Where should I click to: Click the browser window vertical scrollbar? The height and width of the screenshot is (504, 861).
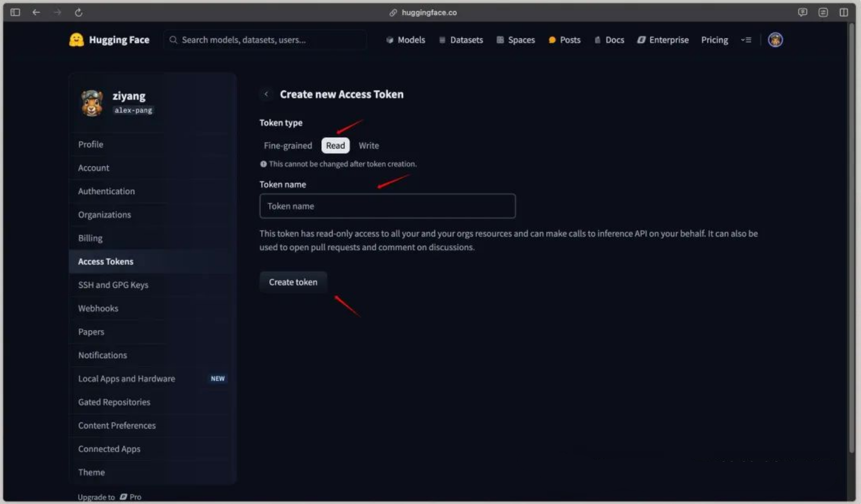(x=851, y=237)
